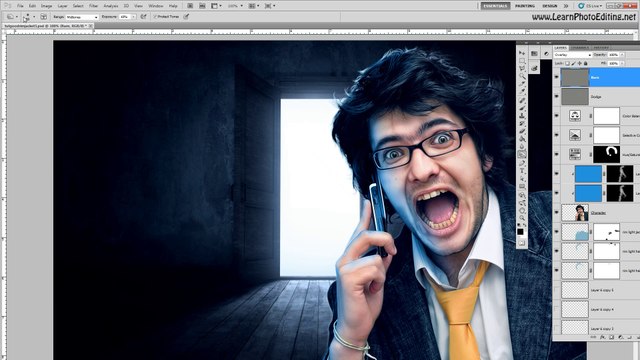Select the Path Selection tool

(x=522, y=178)
